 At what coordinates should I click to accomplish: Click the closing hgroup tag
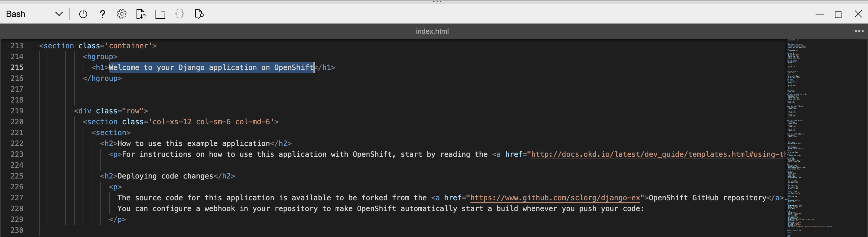coord(102,78)
